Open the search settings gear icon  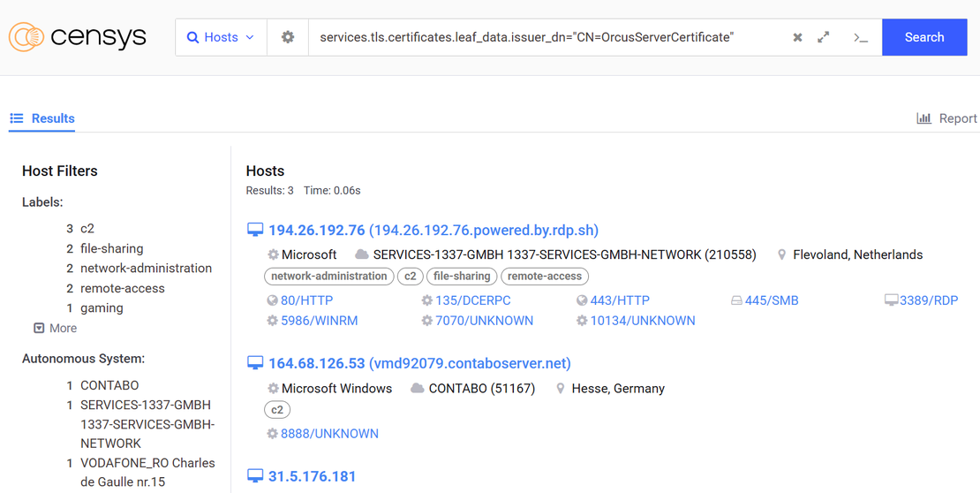click(x=288, y=37)
